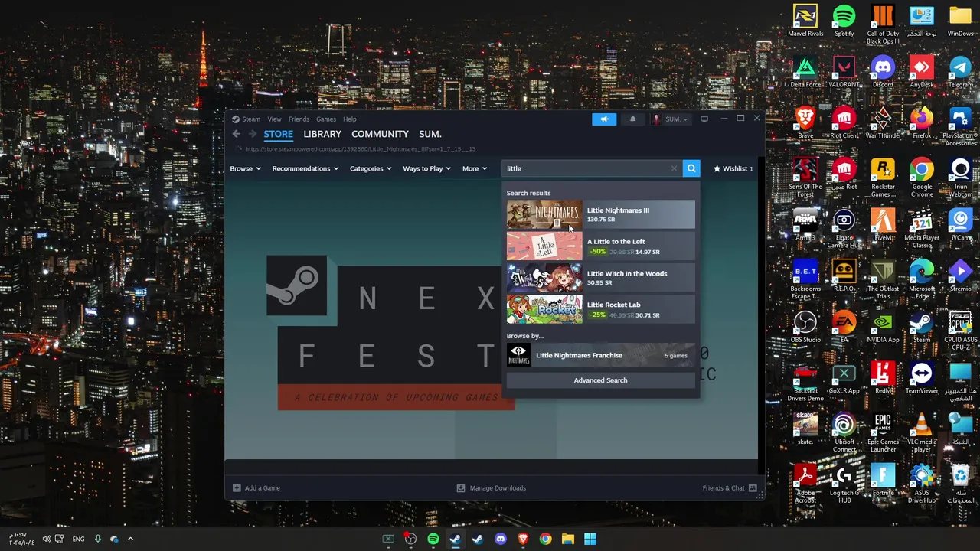Select the Discord desktop icon
This screenshot has width=980, height=551.
tap(883, 72)
